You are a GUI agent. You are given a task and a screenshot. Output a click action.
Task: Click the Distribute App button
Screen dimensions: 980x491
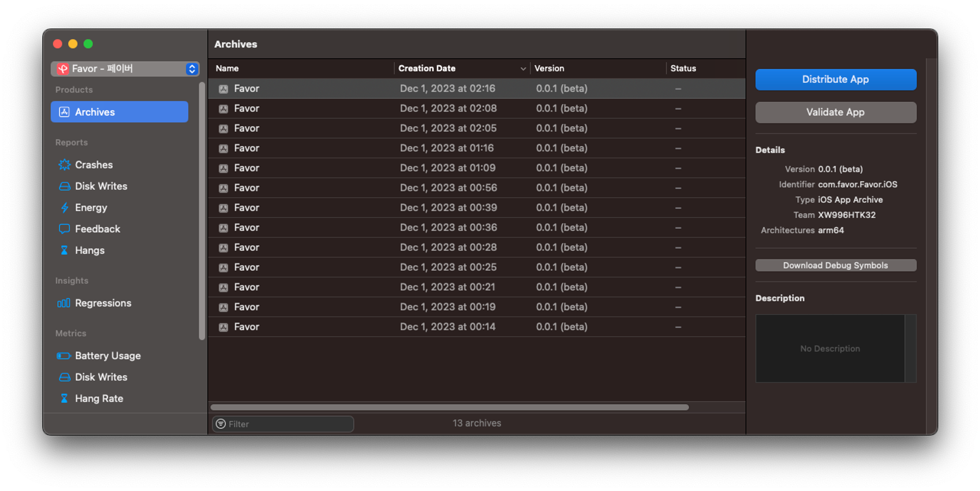835,79
